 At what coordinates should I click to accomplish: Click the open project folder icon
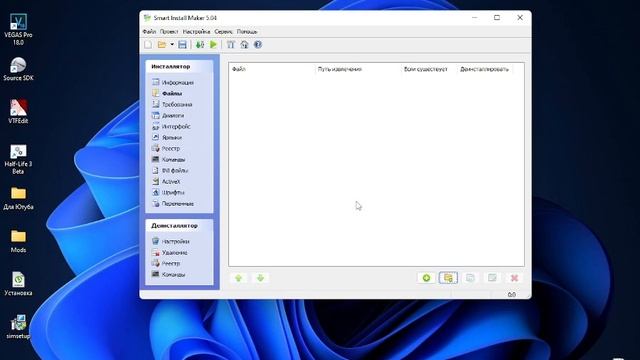(x=162, y=44)
